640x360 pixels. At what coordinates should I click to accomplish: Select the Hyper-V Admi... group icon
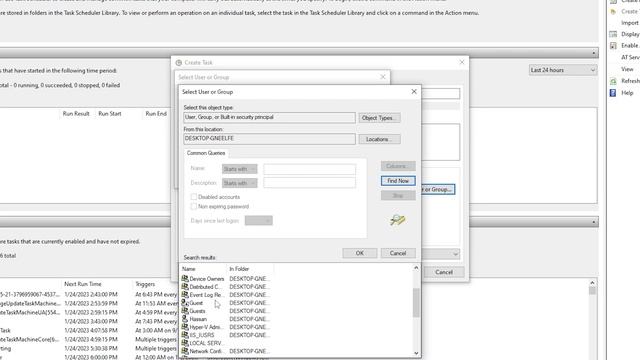185,327
